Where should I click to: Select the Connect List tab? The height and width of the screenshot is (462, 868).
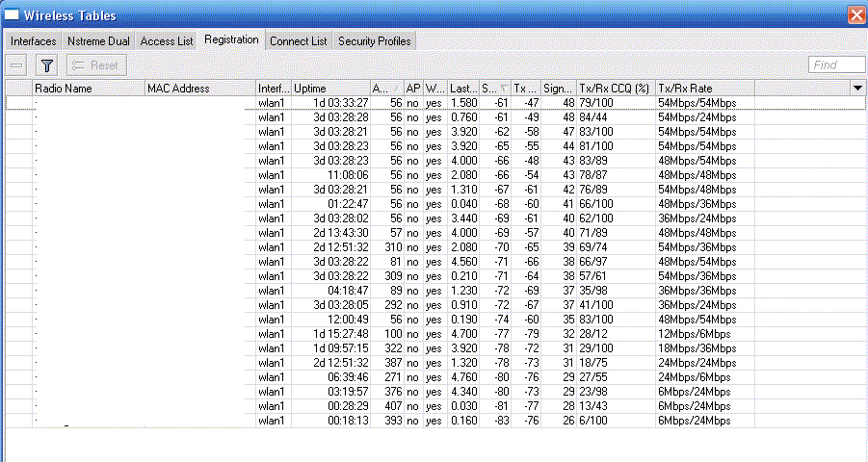coord(298,40)
